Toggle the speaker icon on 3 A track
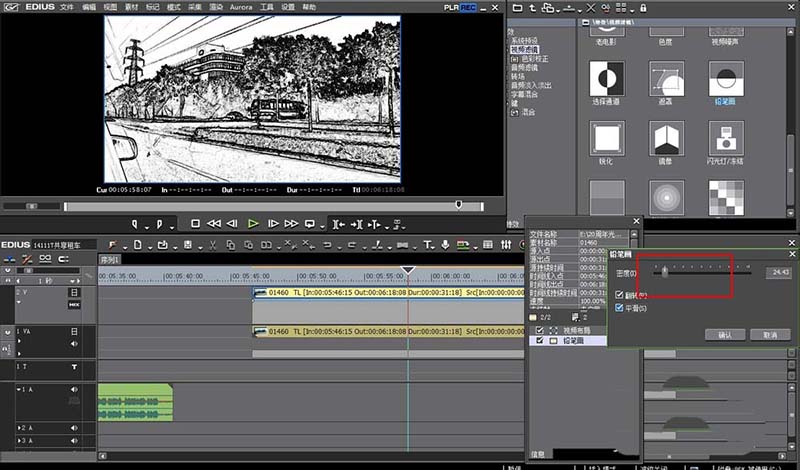800x470 pixels. tap(74, 440)
